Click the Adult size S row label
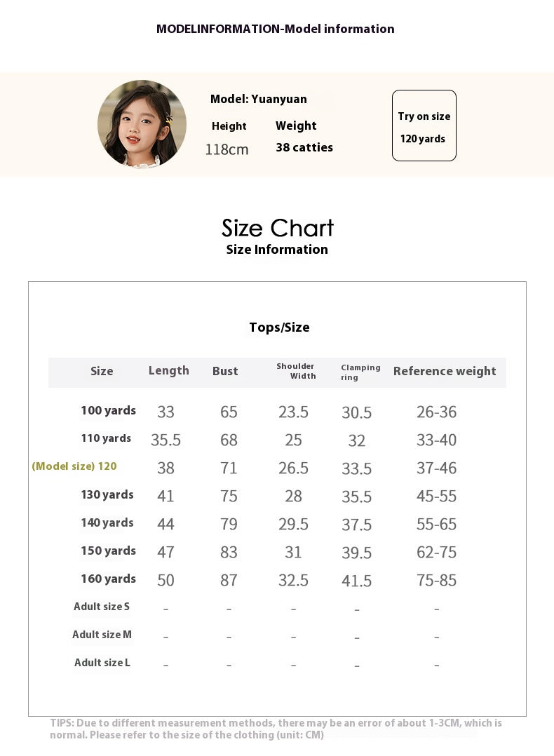 [102, 607]
